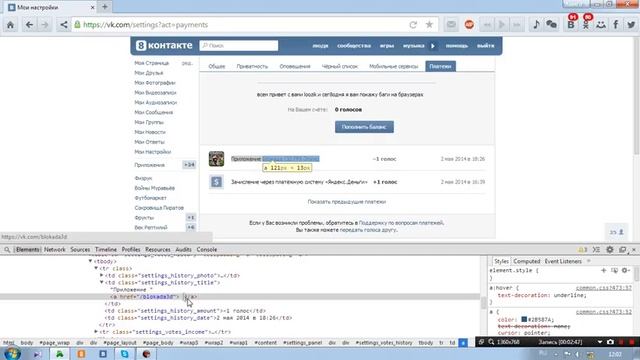This screenshot has width=640, height=360.
Task: Switch to the Приватность settings tab
Action: [x=252, y=66]
